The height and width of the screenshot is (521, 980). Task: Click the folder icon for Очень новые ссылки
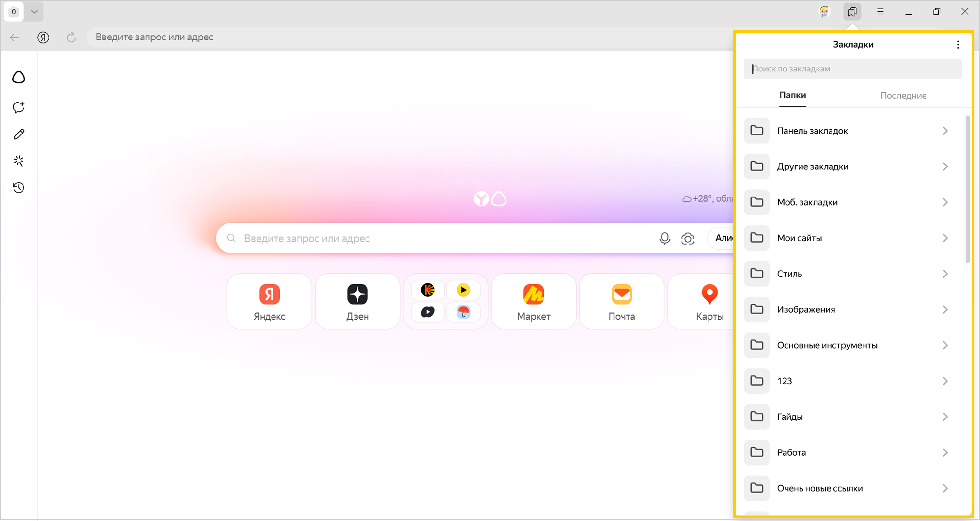(757, 489)
